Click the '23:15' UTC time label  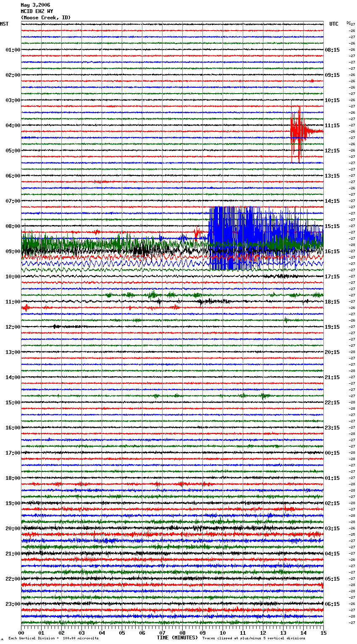(332, 428)
